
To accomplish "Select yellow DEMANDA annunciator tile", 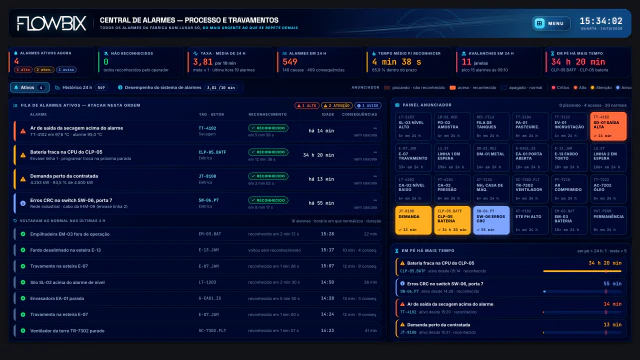I will tap(413, 220).
